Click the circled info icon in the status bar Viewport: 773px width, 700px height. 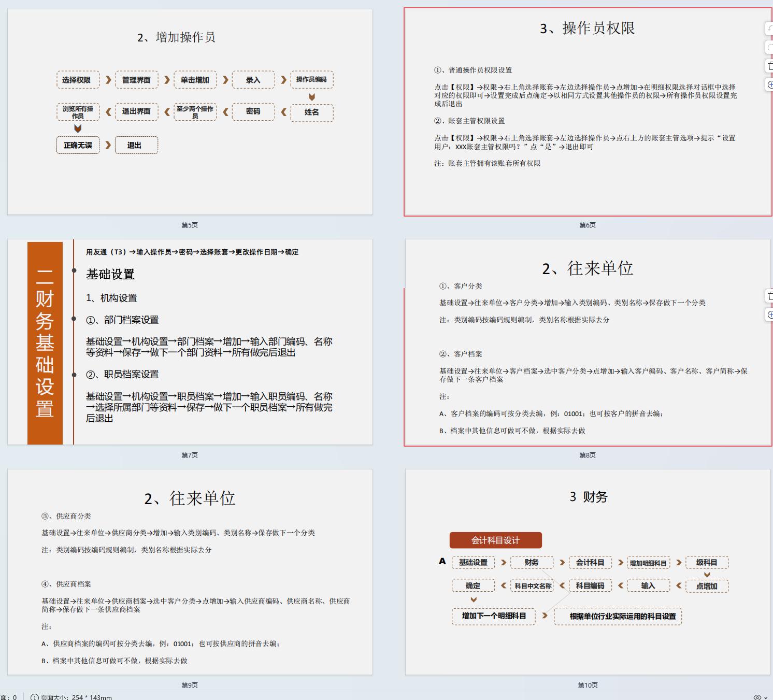[x=35, y=697]
